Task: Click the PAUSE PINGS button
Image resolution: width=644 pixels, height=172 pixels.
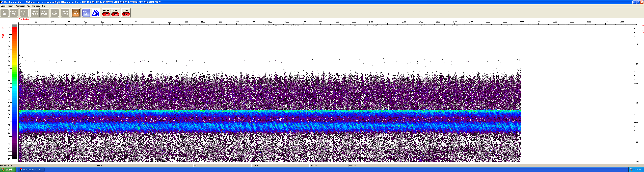Action: 44,13
